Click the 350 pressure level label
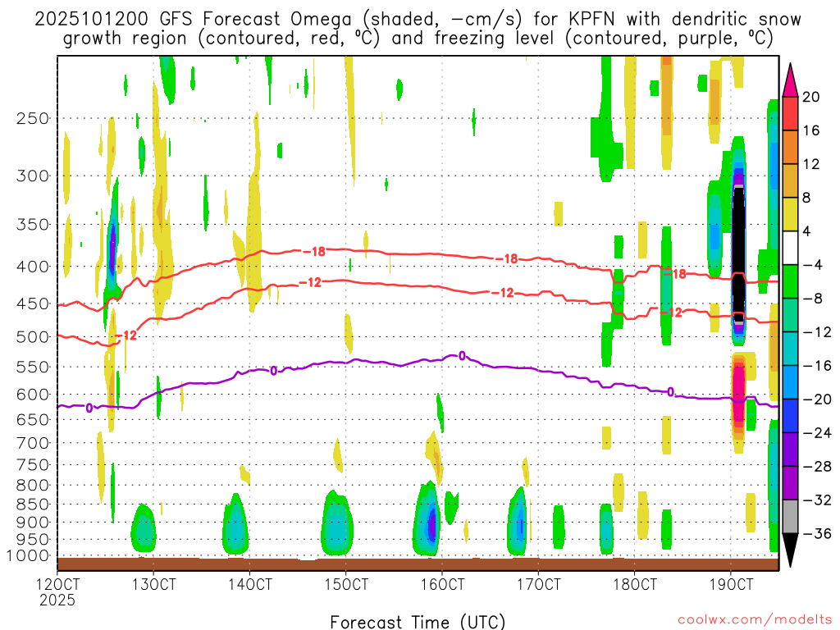 pyautogui.click(x=33, y=225)
